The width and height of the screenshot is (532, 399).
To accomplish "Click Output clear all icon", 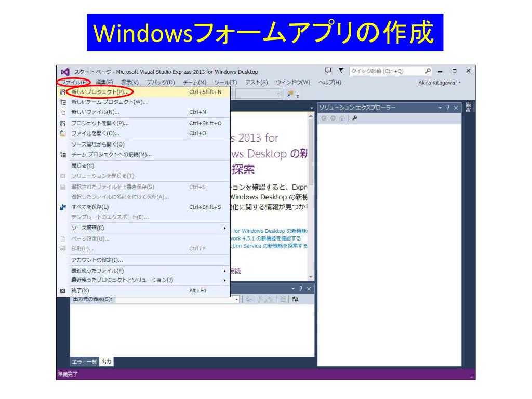I will point(283,300).
